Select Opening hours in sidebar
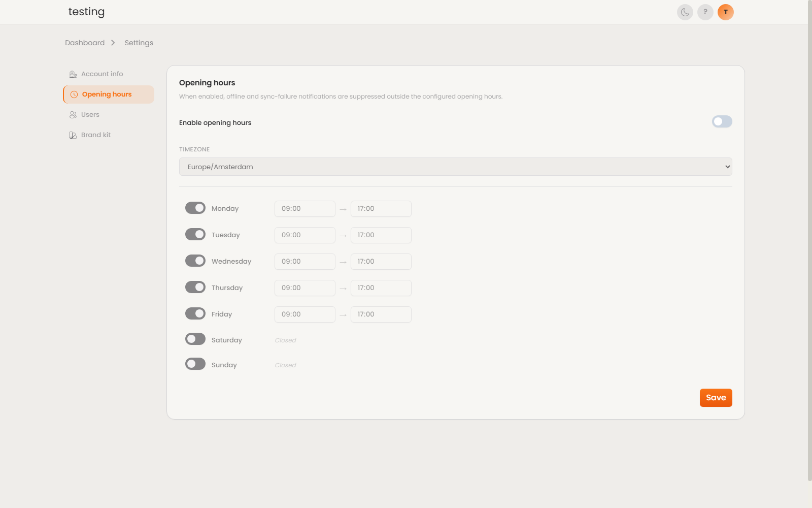The width and height of the screenshot is (812, 508). tap(109, 94)
